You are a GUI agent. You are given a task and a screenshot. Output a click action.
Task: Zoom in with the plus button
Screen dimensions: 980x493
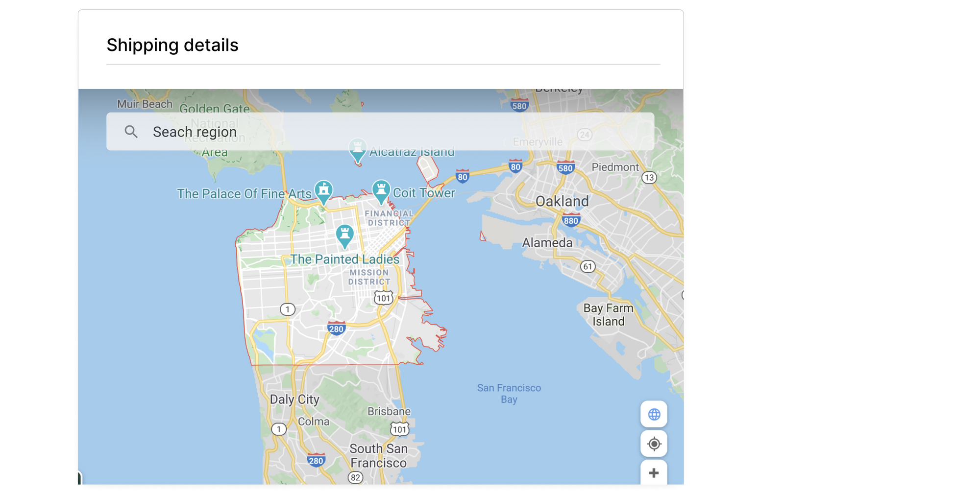(x=654, y=472)
